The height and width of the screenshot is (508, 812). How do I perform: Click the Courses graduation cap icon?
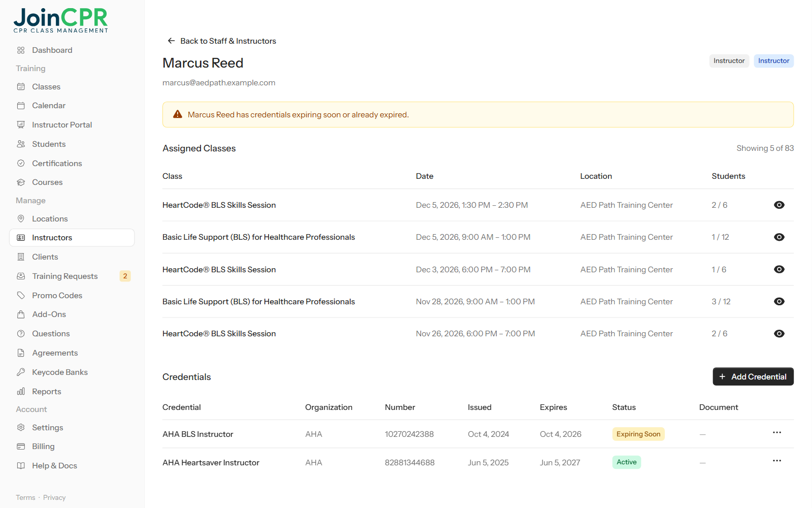21,182
